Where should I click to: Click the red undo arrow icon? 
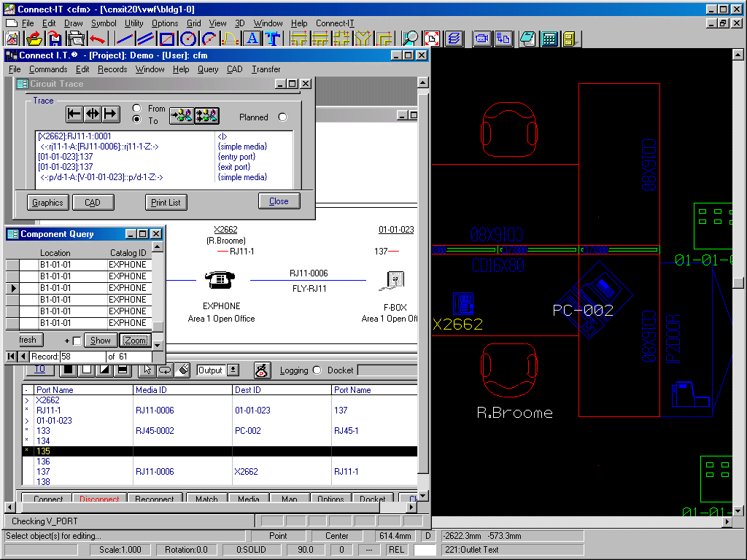[x=97, y=39]
